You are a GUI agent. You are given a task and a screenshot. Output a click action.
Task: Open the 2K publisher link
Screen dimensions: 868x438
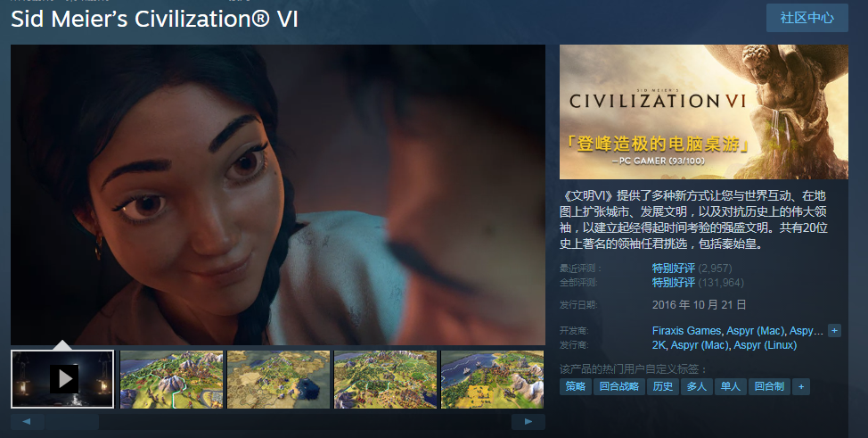(659, 345)
